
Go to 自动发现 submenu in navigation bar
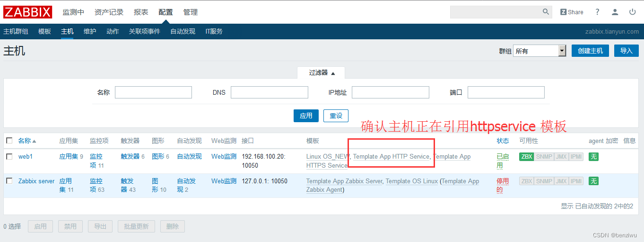183,31
